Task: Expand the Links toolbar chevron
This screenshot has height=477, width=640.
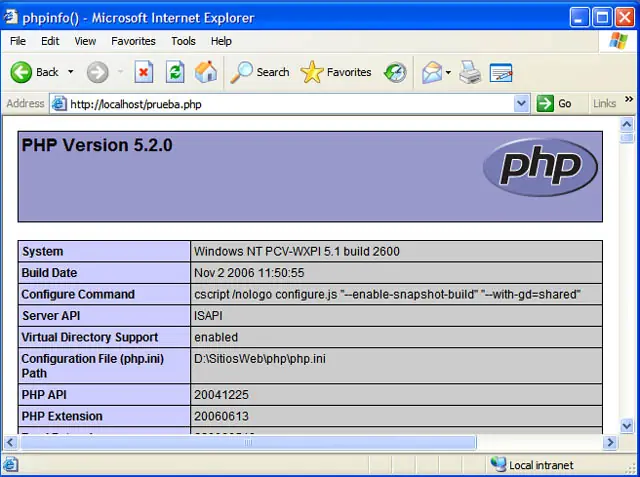Action: [x=629, y=99]
